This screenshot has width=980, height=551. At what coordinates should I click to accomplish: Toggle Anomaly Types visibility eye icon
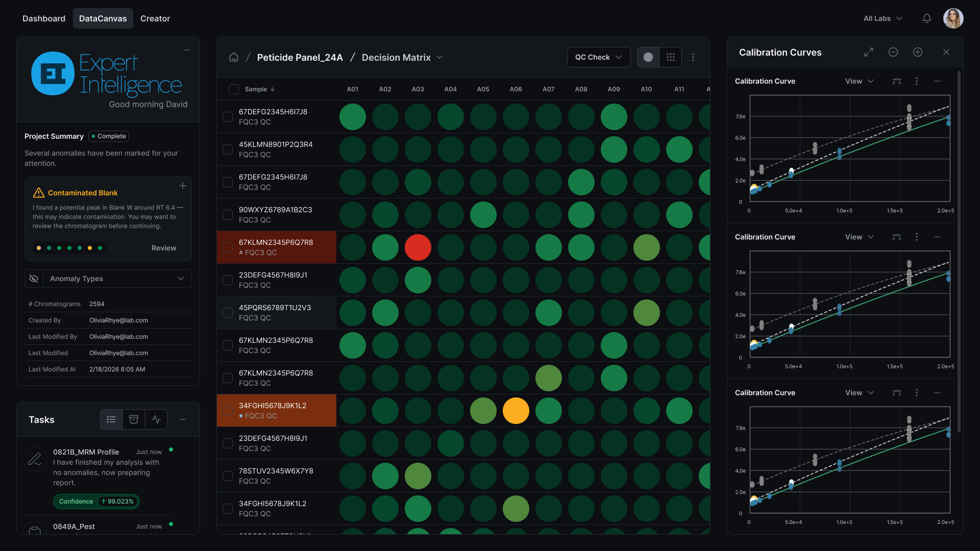pyautogui.click(x=34, y=279)
